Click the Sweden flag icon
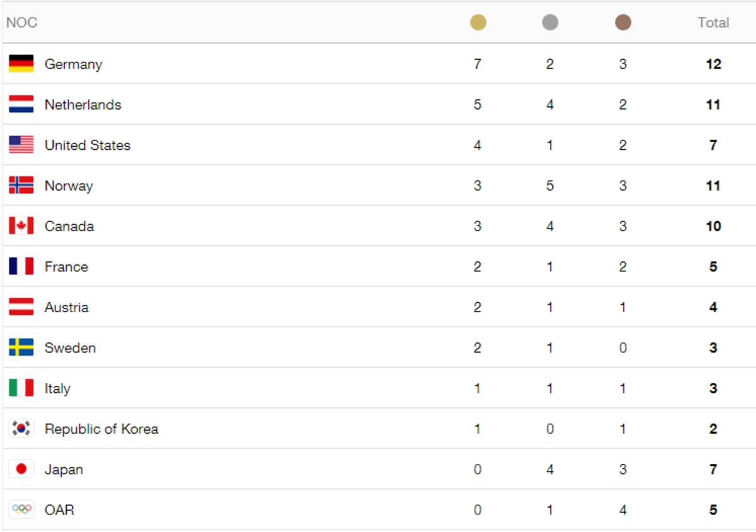Image resolution: width=756 pixels, height=532 pixels. [21, 348]
